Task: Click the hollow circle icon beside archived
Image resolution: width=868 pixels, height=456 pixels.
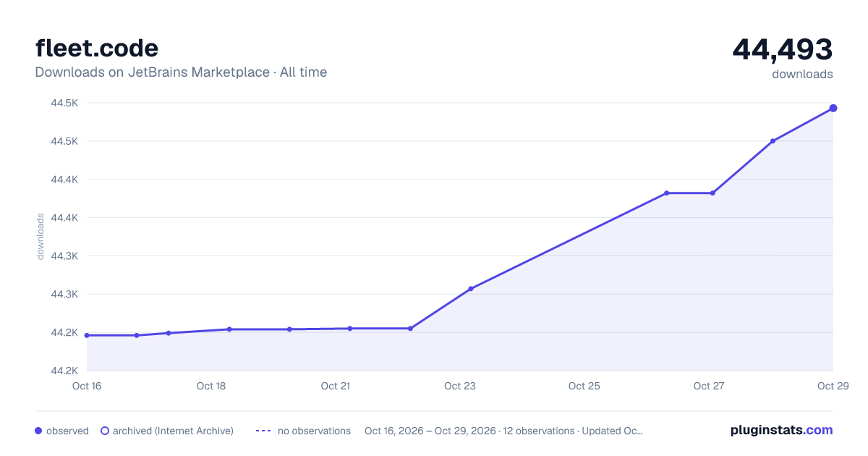Action: tap(104, 431)
